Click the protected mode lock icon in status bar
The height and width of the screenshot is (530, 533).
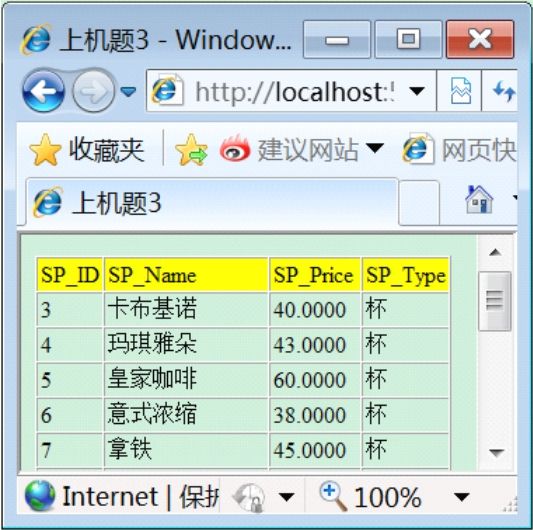pyautogui.click(x=250, y=497)
